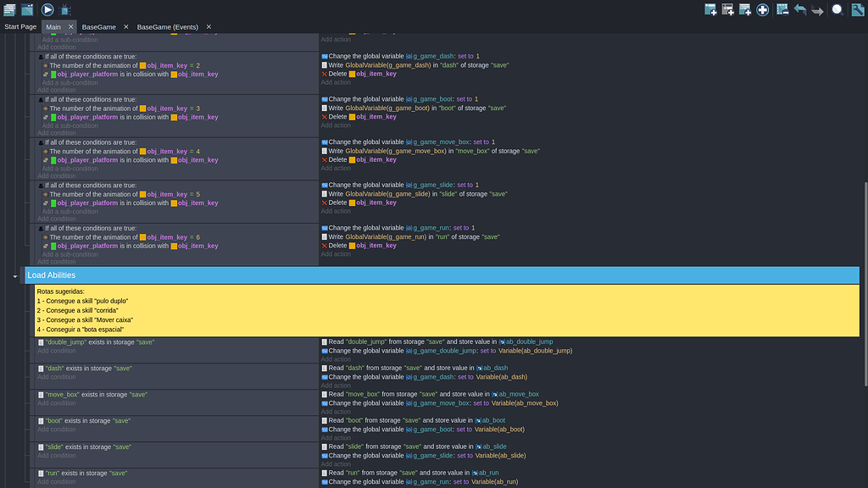The width and height of the screenshot is (868, 488).
Task: Open the debugger and profiler
Action: pos(64,9)
